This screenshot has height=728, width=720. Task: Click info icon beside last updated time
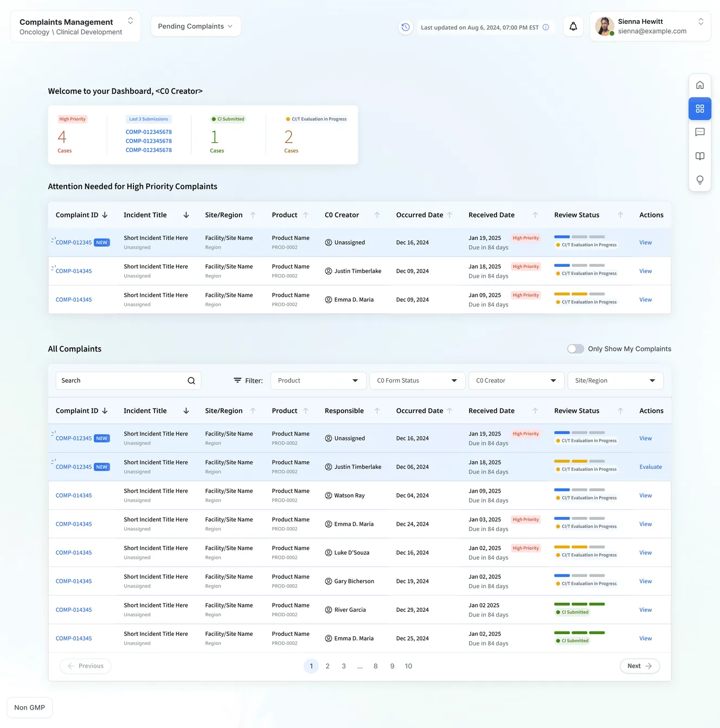546,27
